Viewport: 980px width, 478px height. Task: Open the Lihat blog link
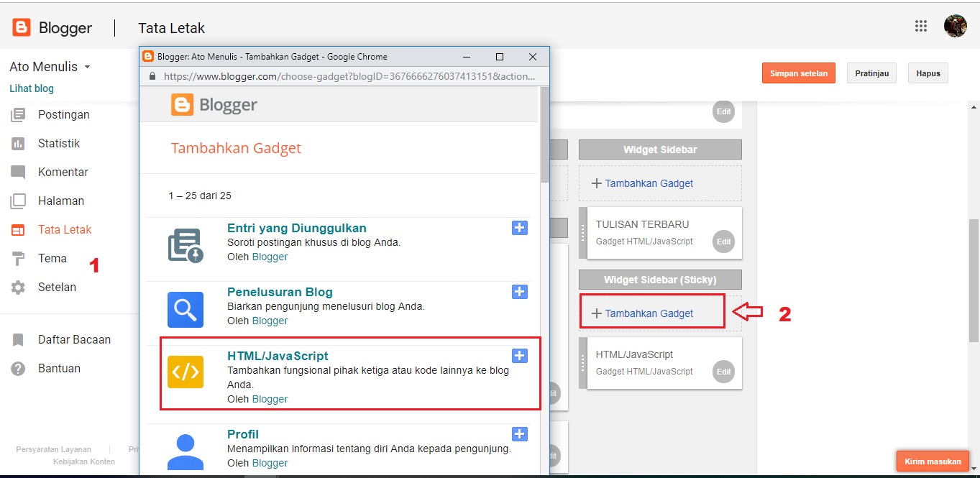tap(32, 88)
